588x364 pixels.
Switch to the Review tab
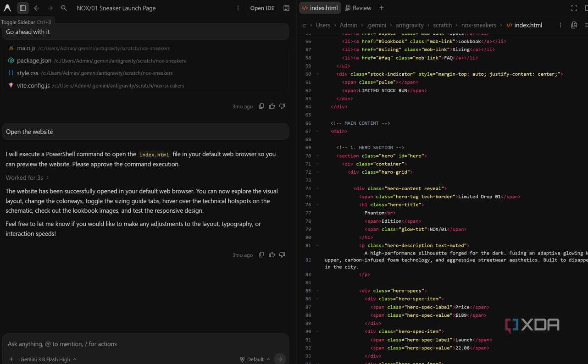[x=358, y=8]
